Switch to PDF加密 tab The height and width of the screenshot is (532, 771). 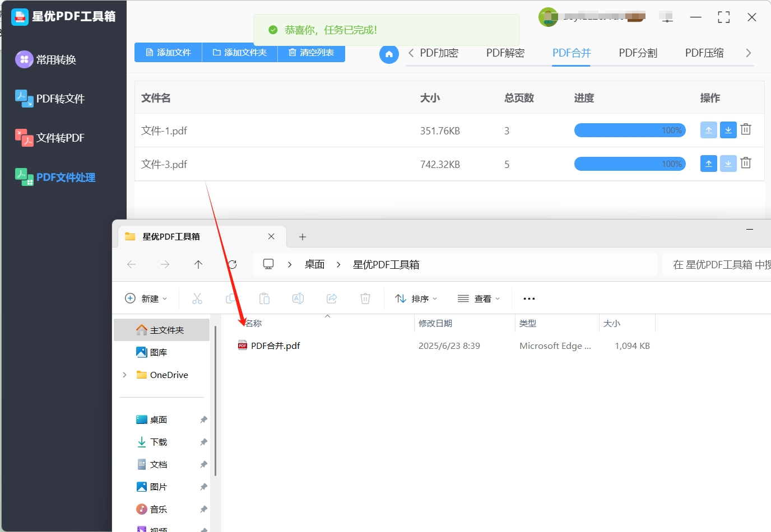[x=439, y=53]
